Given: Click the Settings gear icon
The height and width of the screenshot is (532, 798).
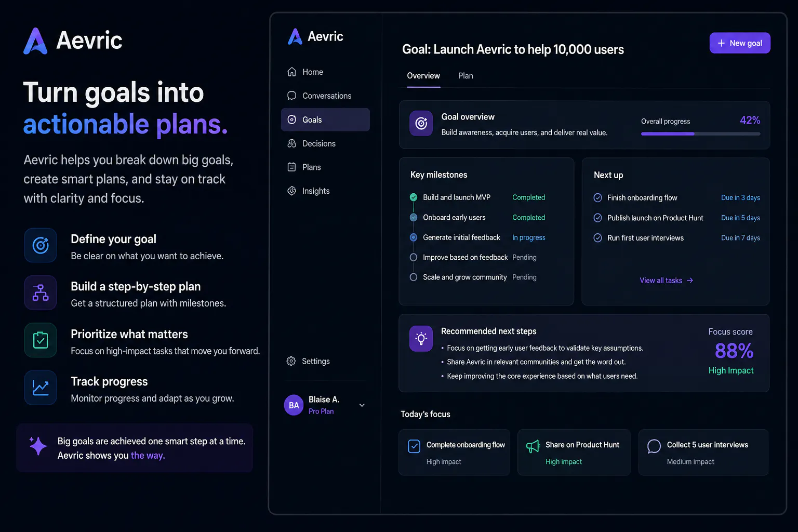Looking at the screenshot, I should [291, 361].
